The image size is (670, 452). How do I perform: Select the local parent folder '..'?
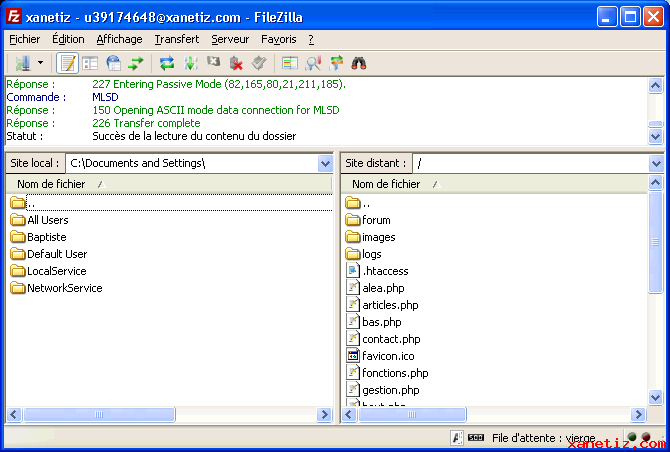(170, 203)
